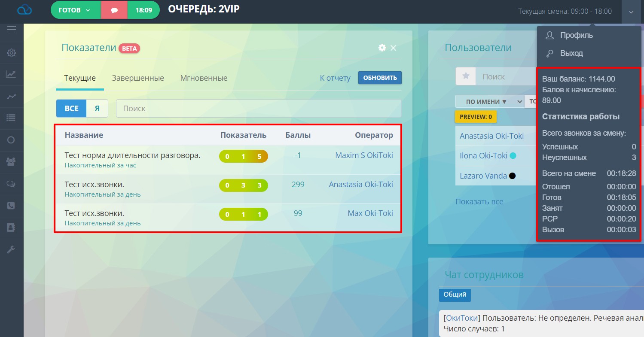Collapse the top-right user menu chevron
The image size is (644, 337).
pos(631,12)
